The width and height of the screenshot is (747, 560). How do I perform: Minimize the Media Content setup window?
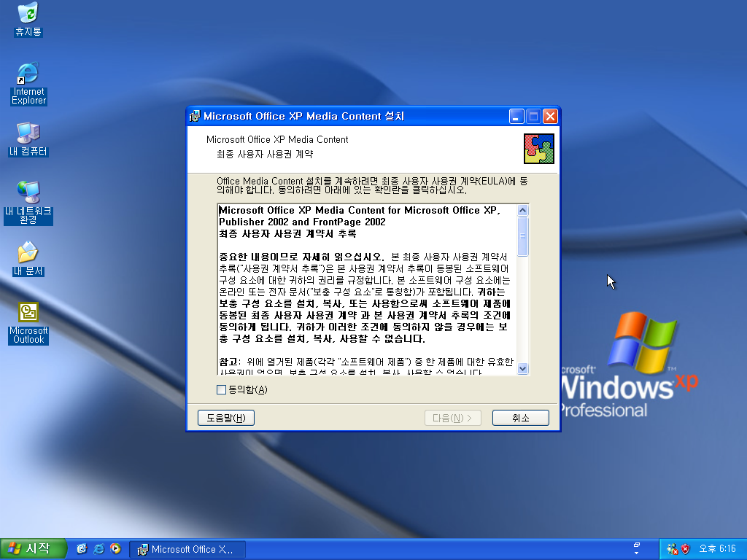point(516,116)
